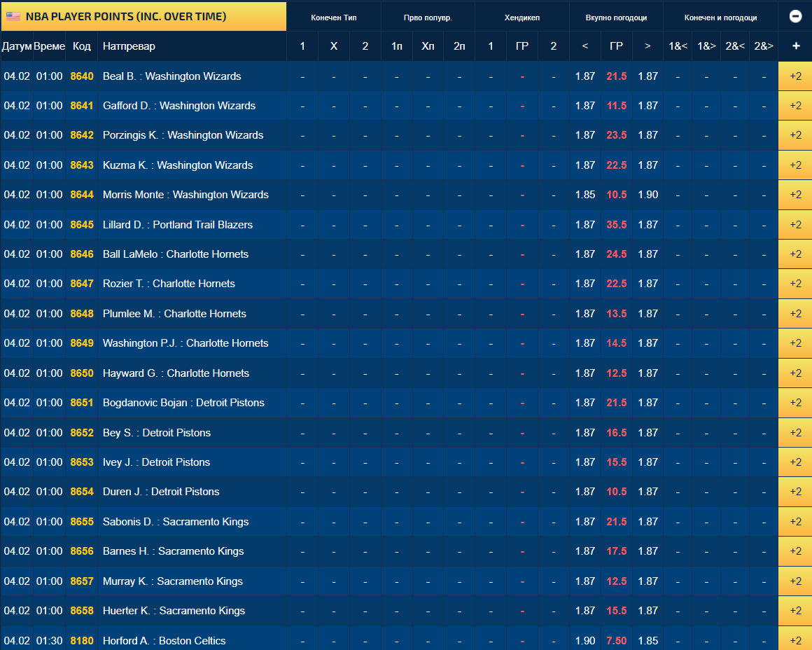Click the Време column header
Screen dimensions: 812x650
pyautogui.click(x=49, y=46)
